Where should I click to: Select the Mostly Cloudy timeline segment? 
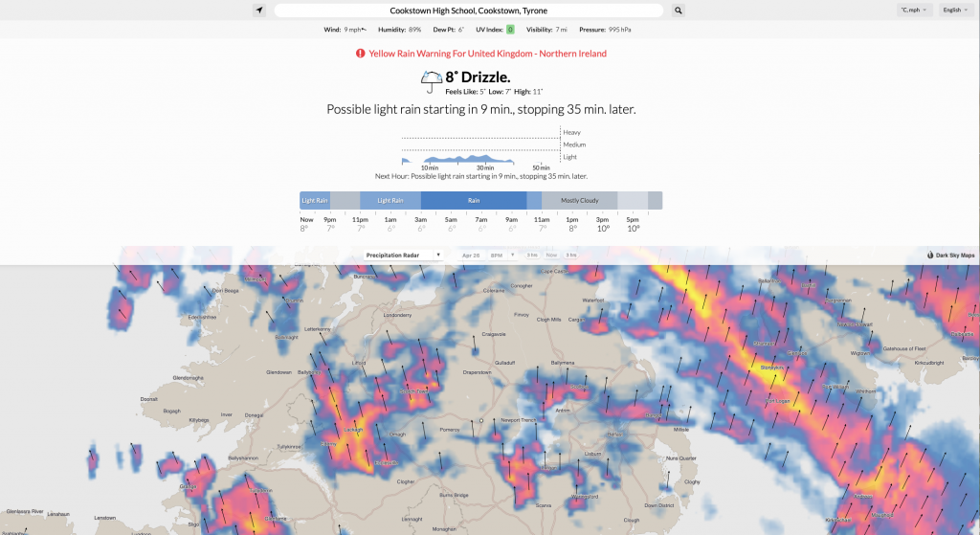579,201
